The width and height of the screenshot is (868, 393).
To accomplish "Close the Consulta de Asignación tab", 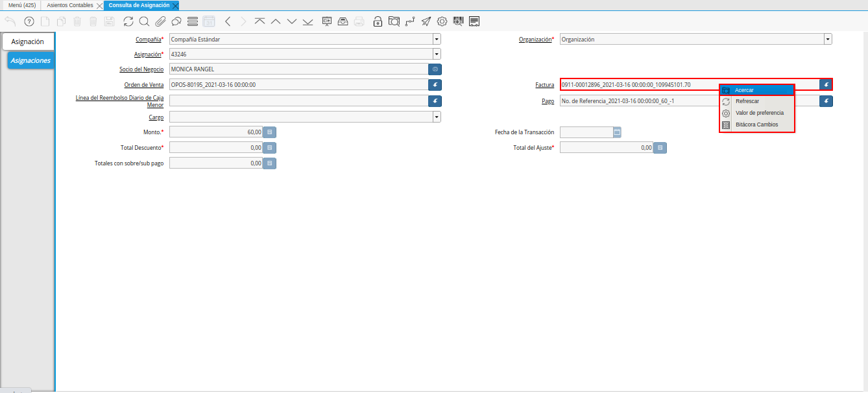I will point(175,5).
